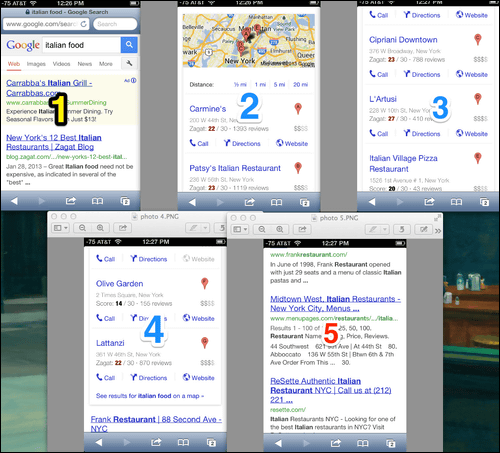Zoom in on photo 5.PNG preview window
This screenshot has width=500, height=453.
(279, 229)
